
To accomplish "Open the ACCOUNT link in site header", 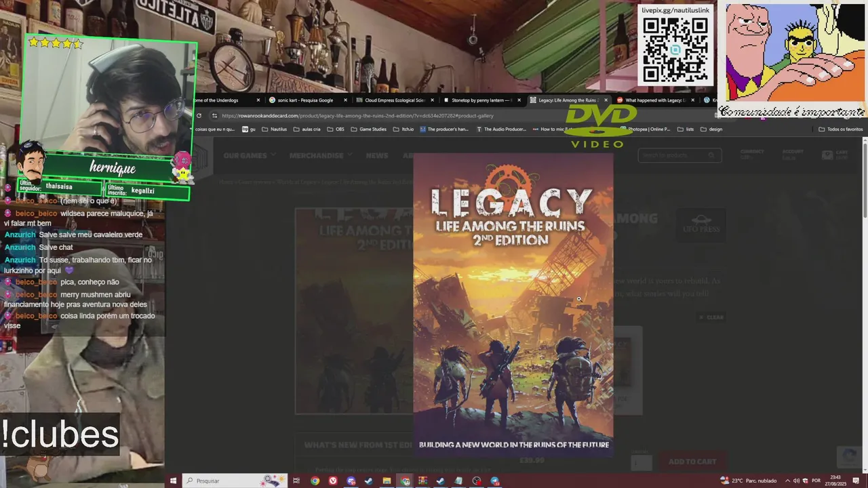I will click(x=793, y=155).
